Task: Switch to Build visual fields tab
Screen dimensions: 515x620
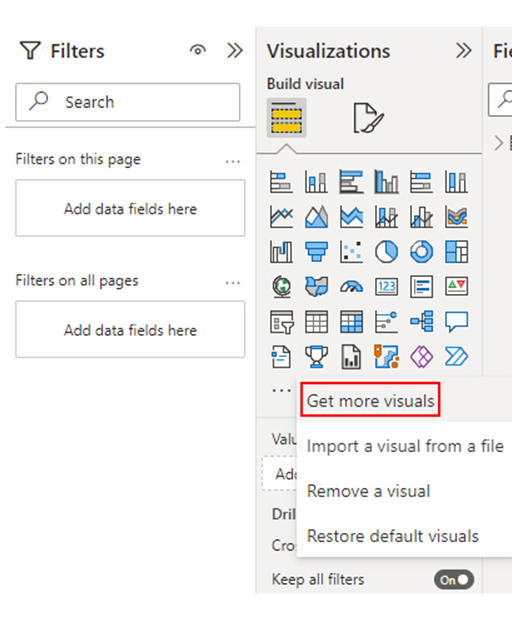Action: point(286,118)
